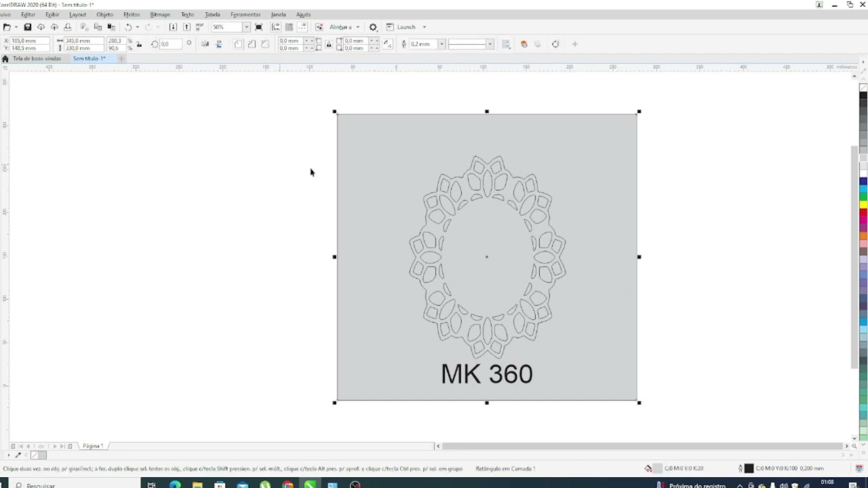Open the outline width 0,2 mm dropdown
Viewport: 868px width, 488px height.
click(x=441, y=44)
